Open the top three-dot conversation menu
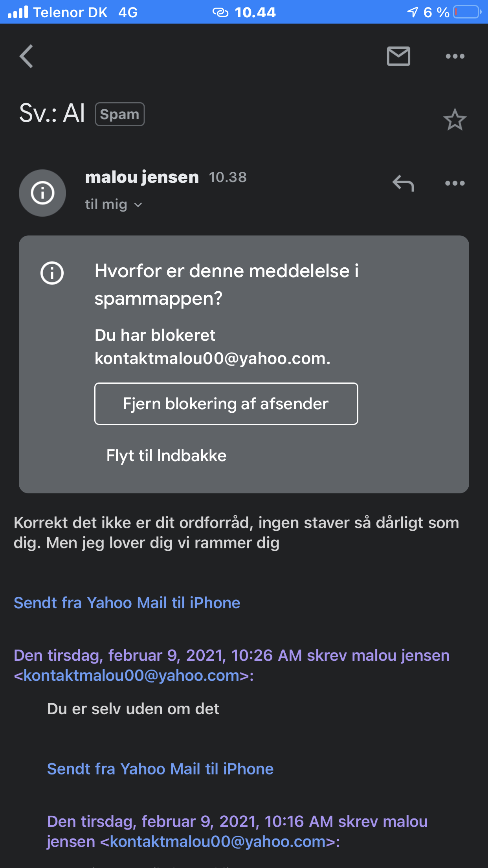 tap(455, 56)
